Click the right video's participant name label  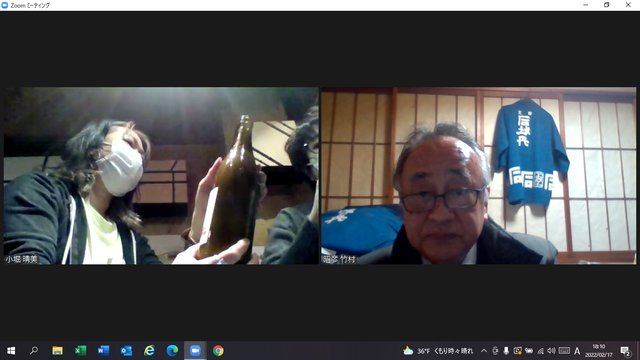point(339,259)
